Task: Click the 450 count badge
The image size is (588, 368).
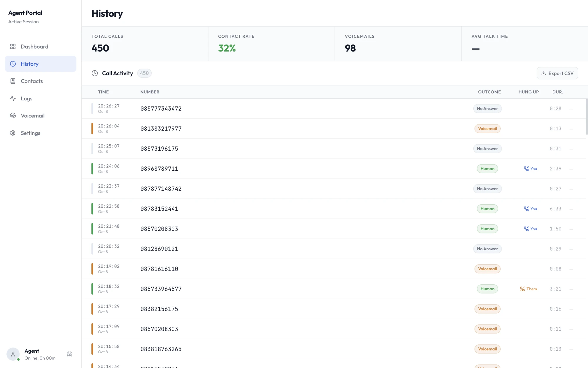Action: 144,73
